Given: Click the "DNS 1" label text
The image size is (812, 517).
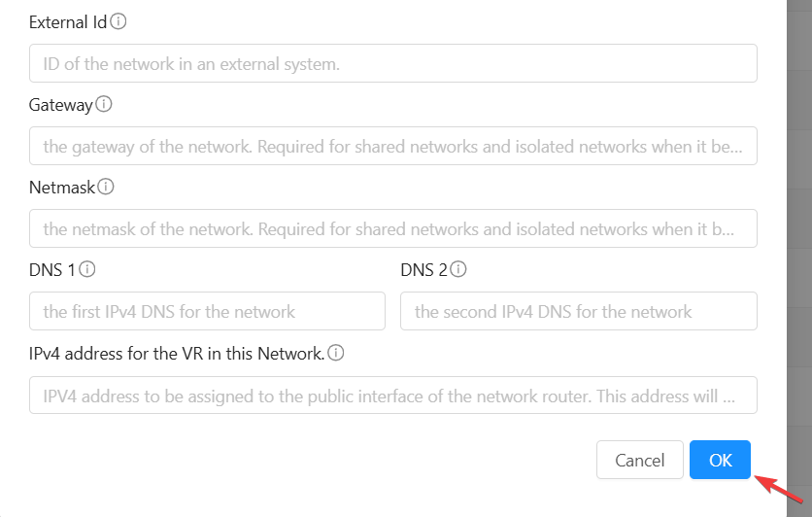Looking at the screenshot, I should tap(52, 270).
